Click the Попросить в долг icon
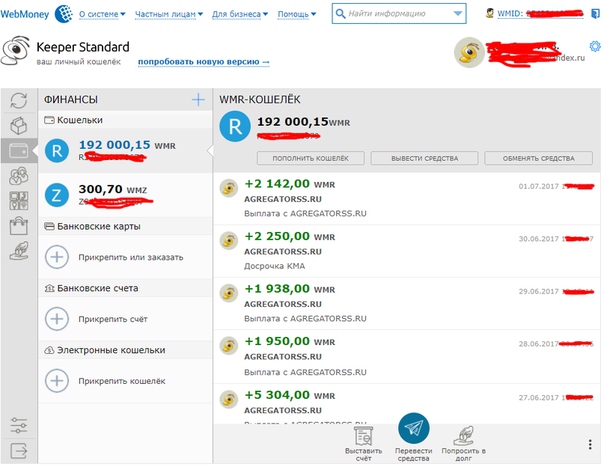Screen dimensions: 604x467 pyautogui.click(x=463, y=436)
